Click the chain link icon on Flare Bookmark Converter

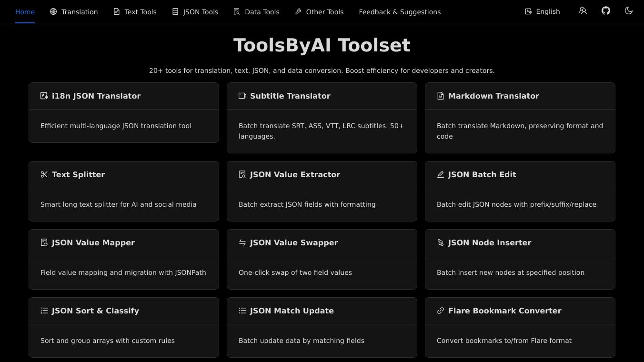(x=440, y=311)
